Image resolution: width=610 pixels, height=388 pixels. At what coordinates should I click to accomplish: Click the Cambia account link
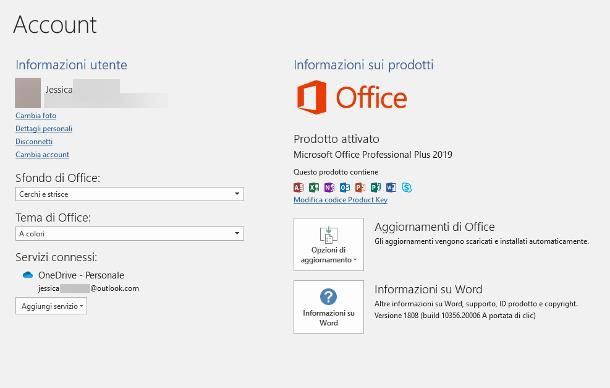point(42,154)
